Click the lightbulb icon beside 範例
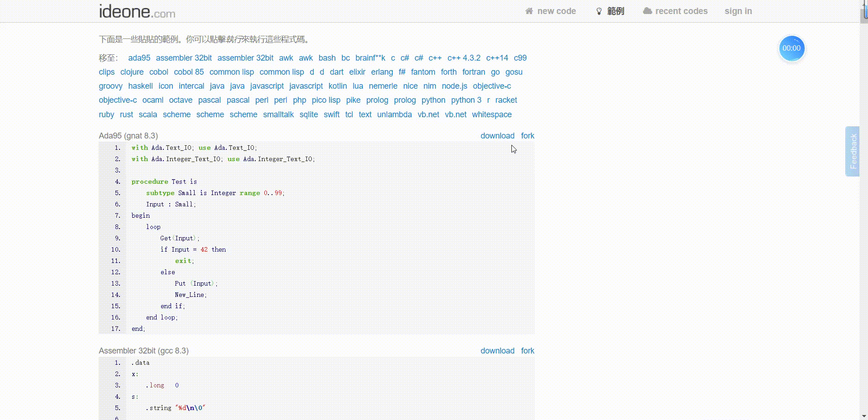868x420 pixels. pos(599,11)
